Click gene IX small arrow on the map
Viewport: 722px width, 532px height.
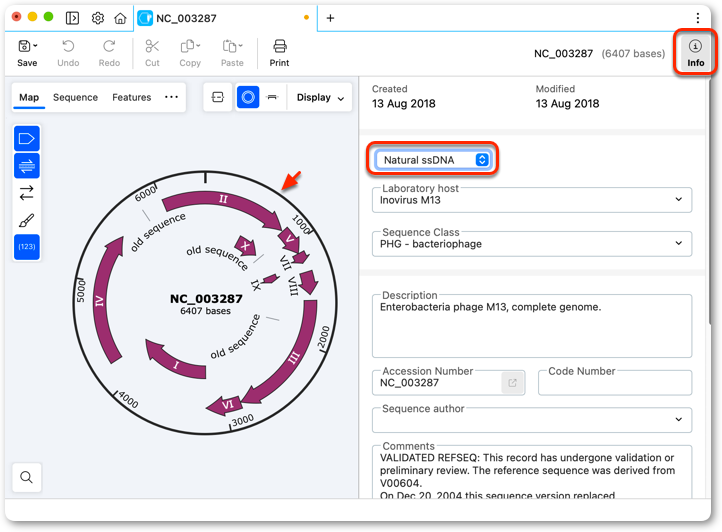pyautogui.click(x=271, y=279)
